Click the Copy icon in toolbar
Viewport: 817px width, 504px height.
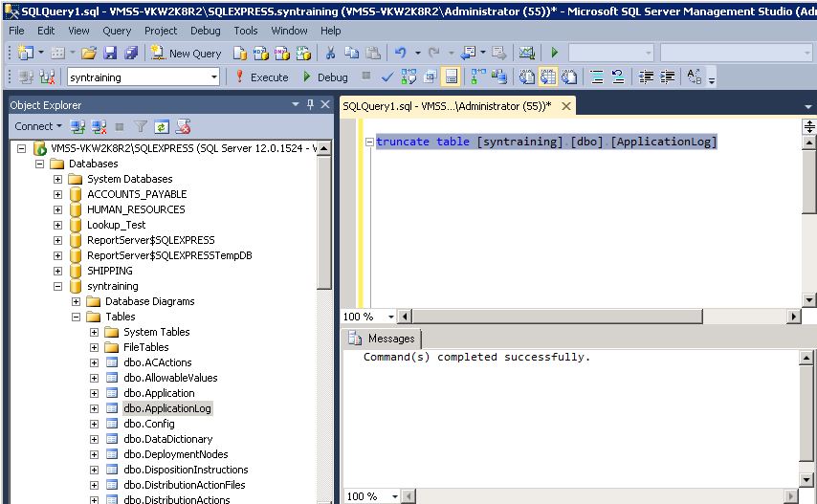pos(352,53)
